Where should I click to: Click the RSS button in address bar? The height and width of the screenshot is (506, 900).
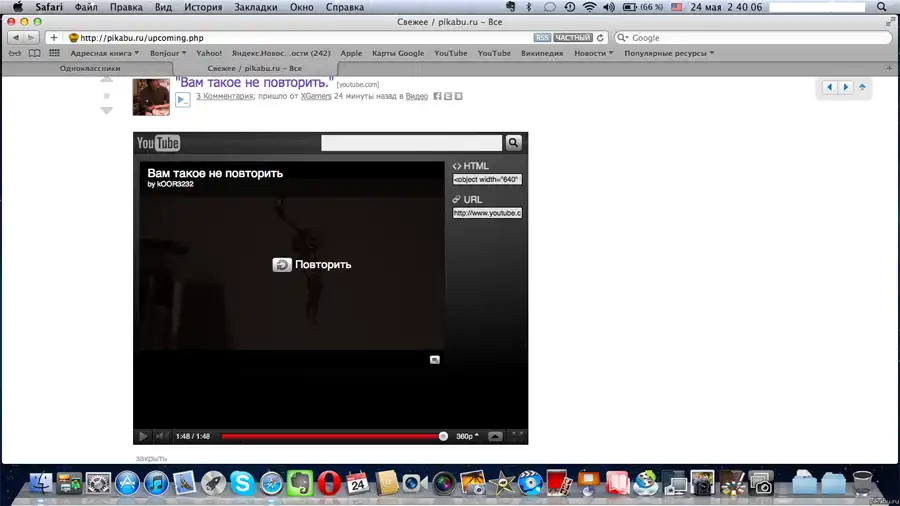(542, 38)
